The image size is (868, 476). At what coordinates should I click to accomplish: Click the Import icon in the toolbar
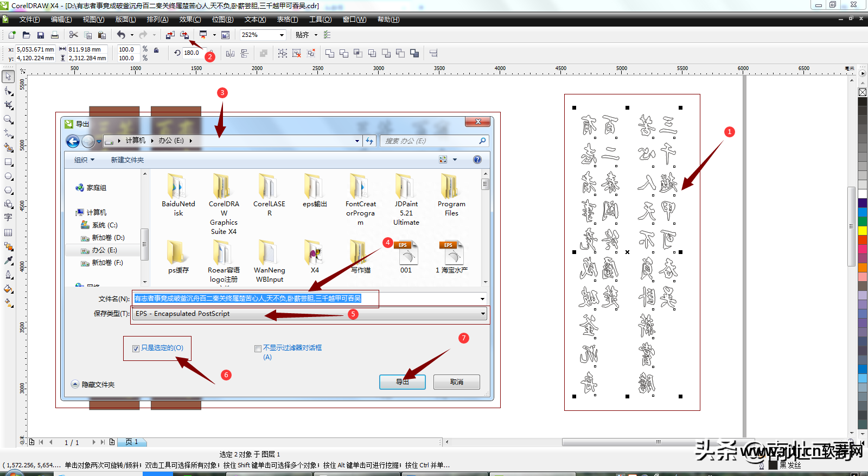(x=170, y=35)
